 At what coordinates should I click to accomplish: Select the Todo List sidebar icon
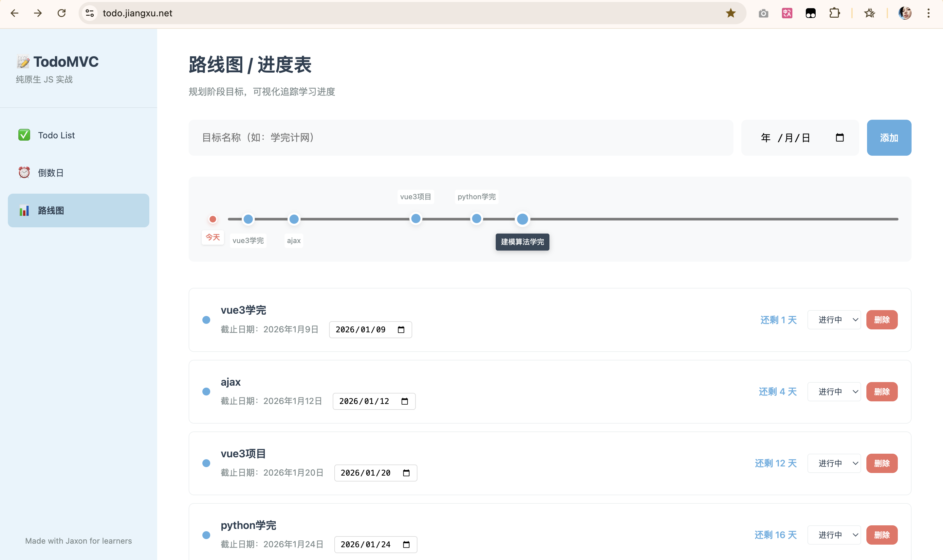pos(24,135)
